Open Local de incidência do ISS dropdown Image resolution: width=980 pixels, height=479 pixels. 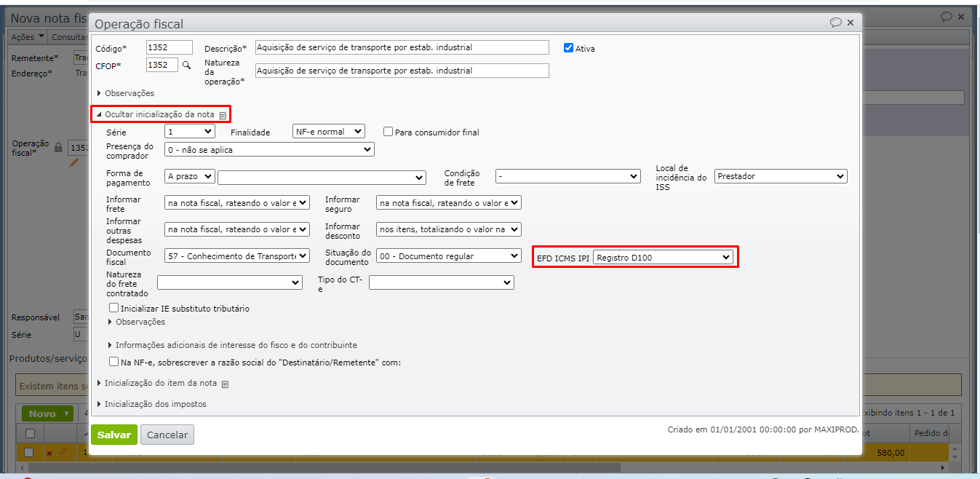[781, 176]
